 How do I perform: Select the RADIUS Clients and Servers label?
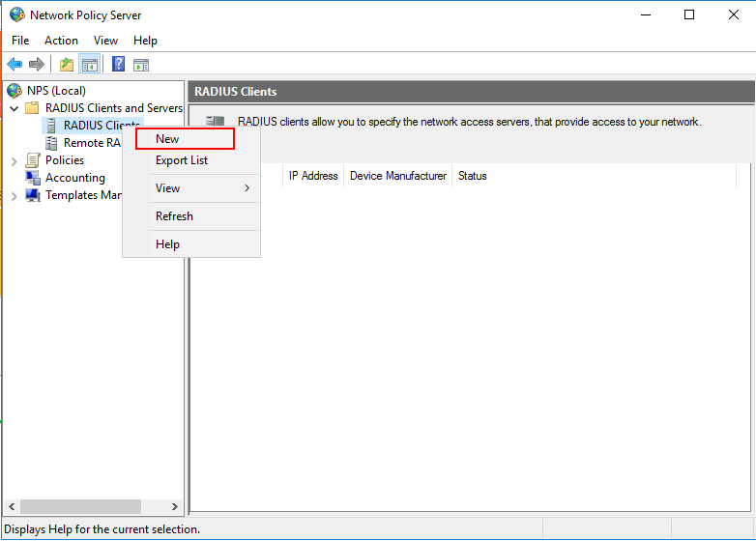(x=114, y=108)
